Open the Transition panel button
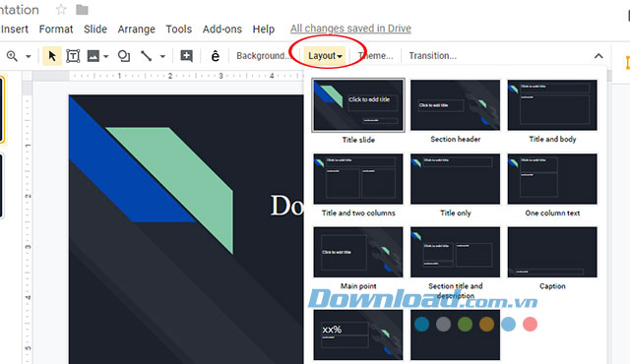The width and height of the screenshot is (630, 364). [433, 56]
